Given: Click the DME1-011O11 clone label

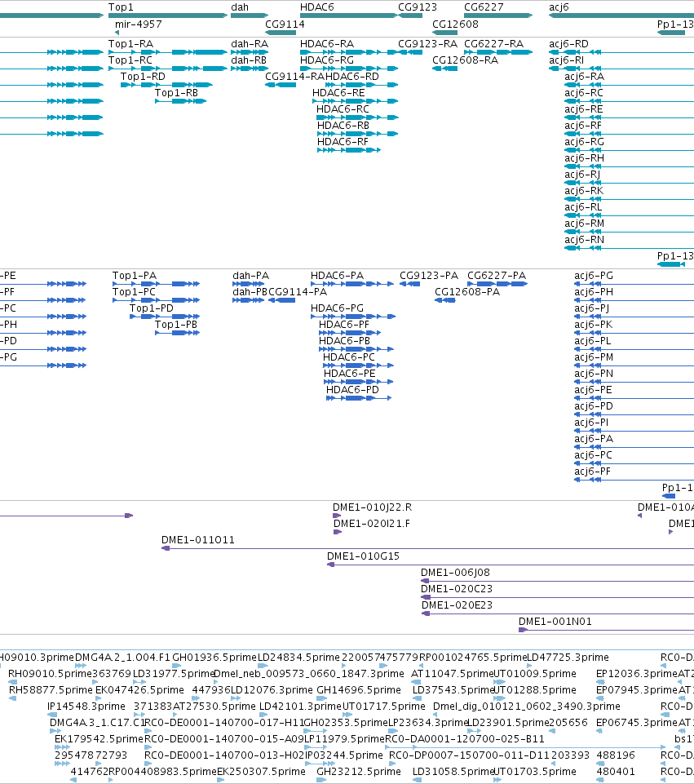Looking at the screenshot, I should coord(198,540).
